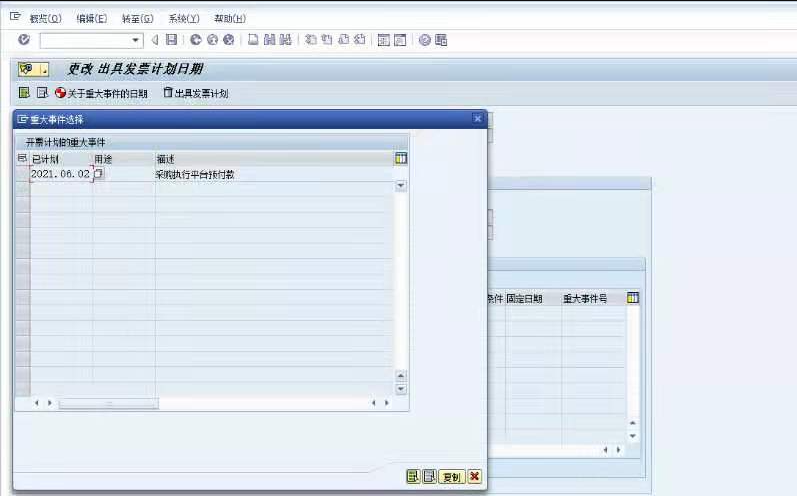
Task: Click the dialog table's bottom-left scroll-left arrow
Action: click(x=37, y=403)
